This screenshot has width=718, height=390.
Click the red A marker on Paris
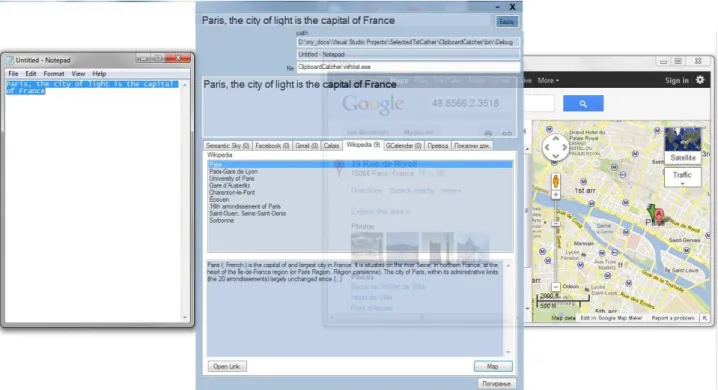coord(658,214)
